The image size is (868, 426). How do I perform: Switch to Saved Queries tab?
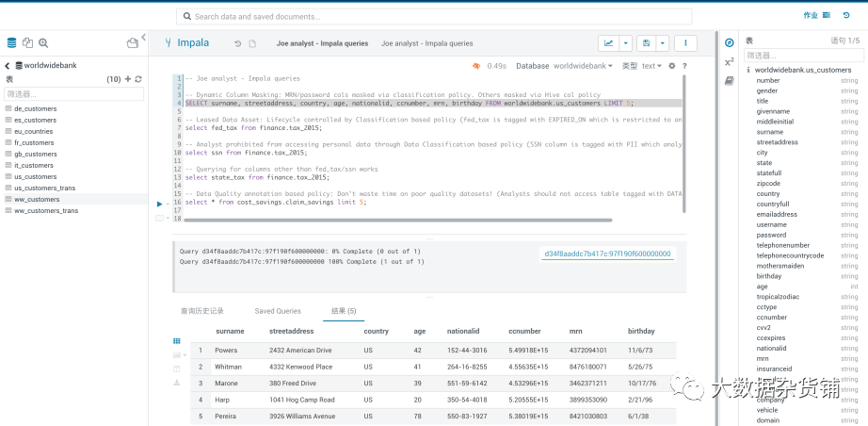click(278, 311)
